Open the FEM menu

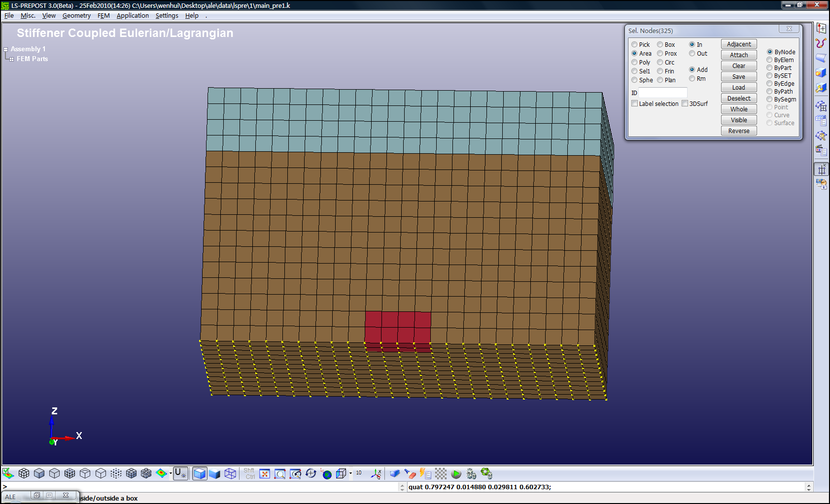pyautogui.click(x=104, y=16)
